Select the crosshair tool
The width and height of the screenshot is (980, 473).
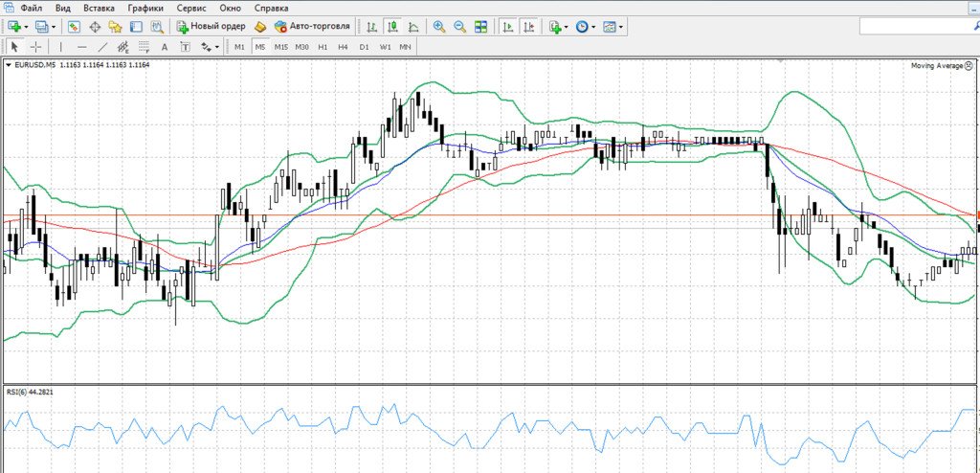[36, 46]
